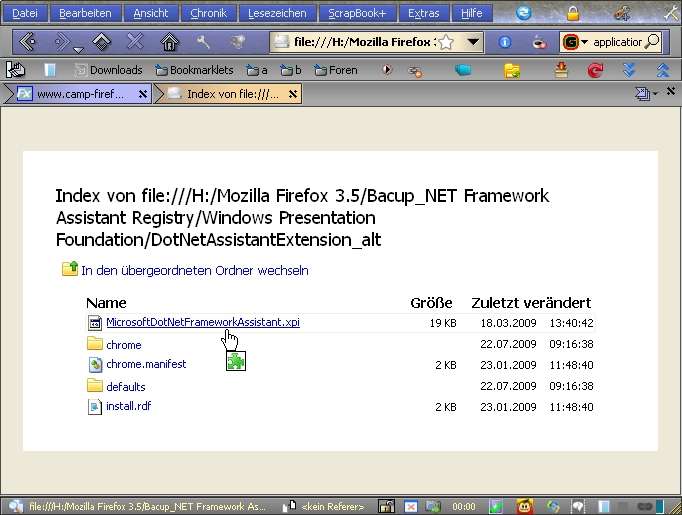This screenshot has height=515, width=682.
Task: Click the key icon in navigation toolbar
Action: tap(203, 42)
